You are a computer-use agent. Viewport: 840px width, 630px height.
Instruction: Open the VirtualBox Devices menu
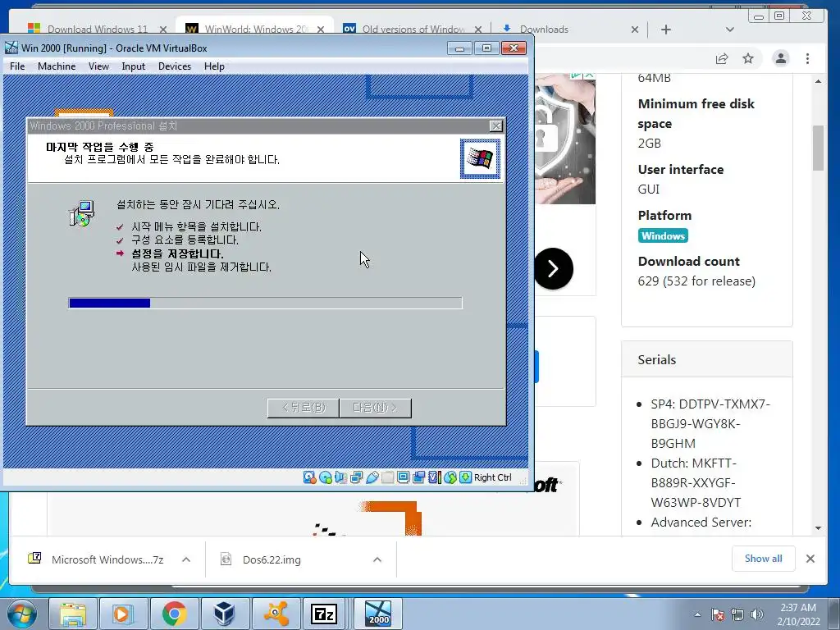[175, 66]
